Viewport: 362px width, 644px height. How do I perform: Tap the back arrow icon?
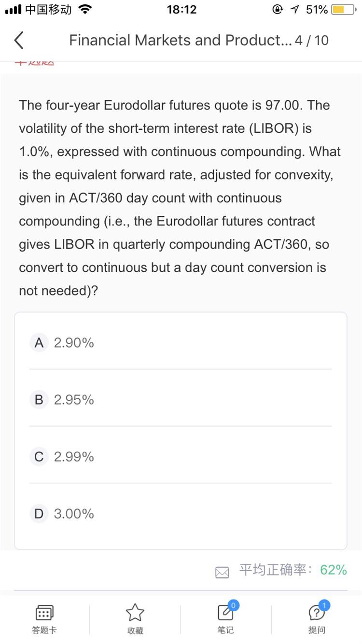click(x=19, y=40)
